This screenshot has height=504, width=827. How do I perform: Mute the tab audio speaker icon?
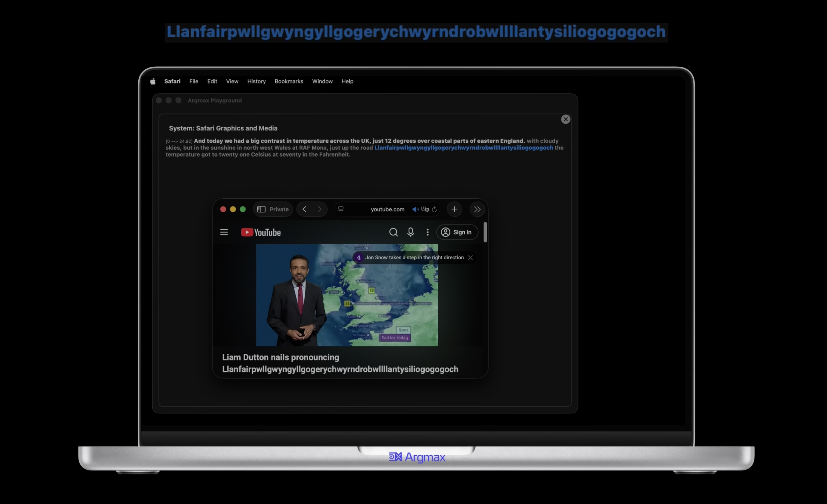click(x=415, y=209)
